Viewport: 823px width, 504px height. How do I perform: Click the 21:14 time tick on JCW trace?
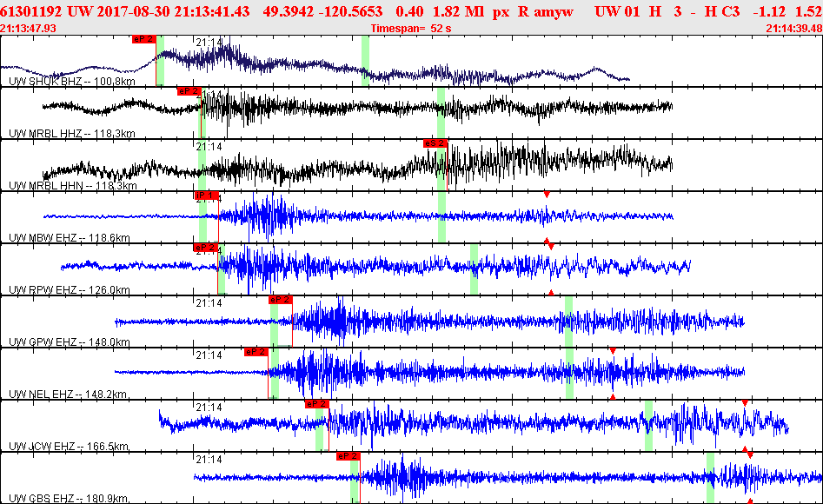tap(209, 407)
